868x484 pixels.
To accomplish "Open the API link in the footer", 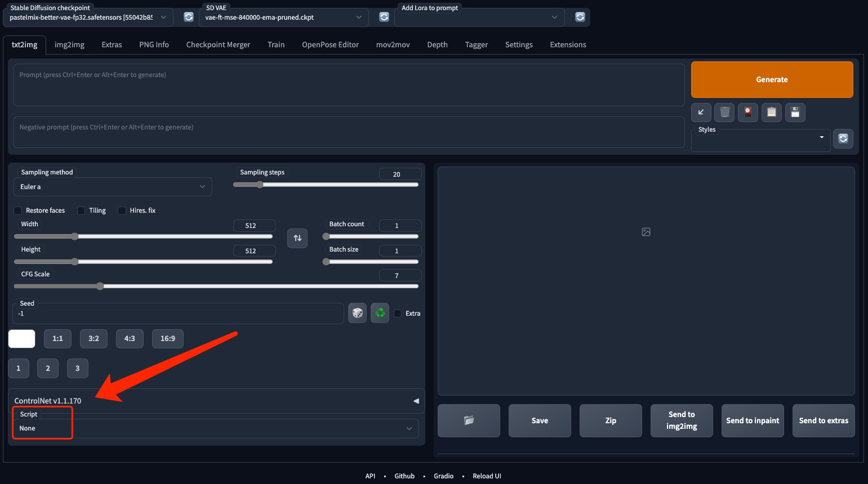I will 370,476.
